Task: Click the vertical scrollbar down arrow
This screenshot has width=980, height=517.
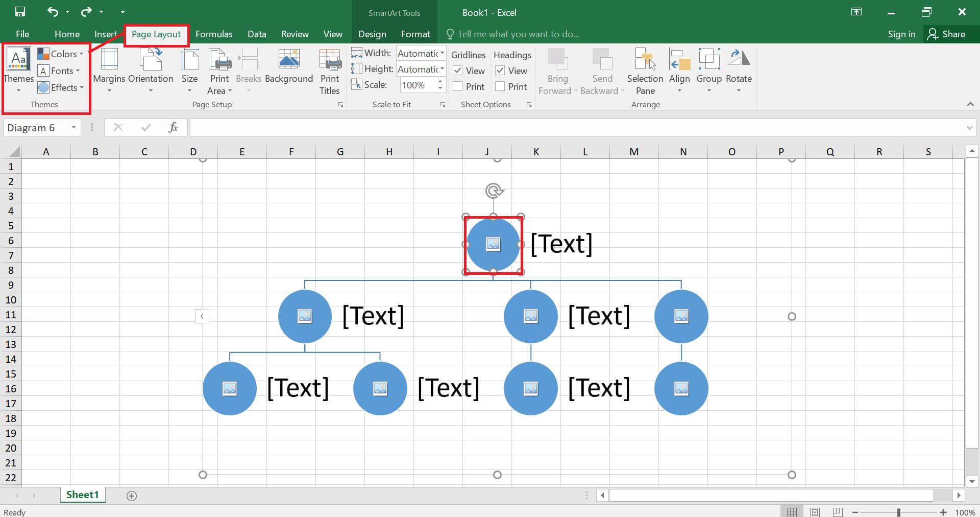Action: [x=972, y=481]
